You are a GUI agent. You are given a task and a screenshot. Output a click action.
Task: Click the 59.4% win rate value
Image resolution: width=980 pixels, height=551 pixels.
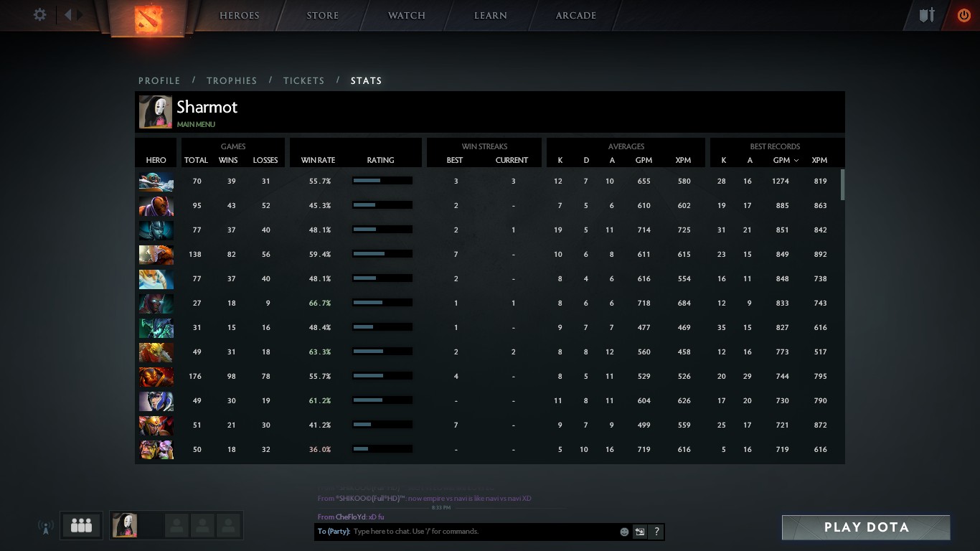pos(320,255)
